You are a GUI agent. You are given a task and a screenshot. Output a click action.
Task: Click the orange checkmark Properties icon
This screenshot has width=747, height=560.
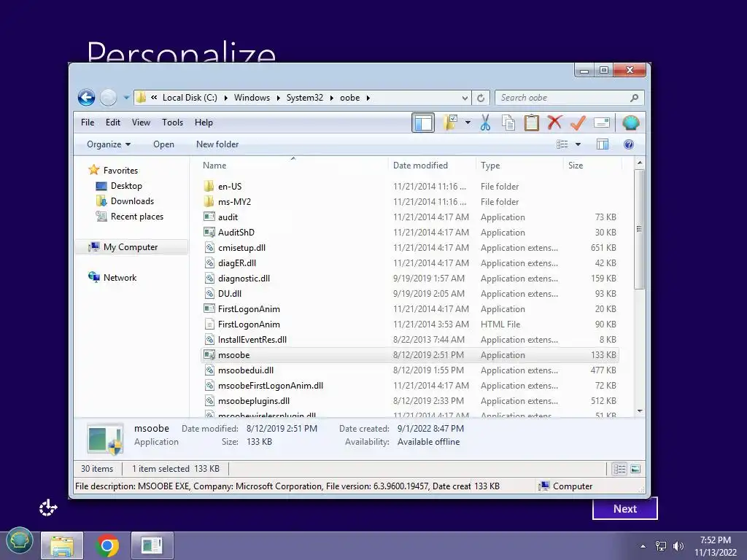click(x=578, y=122)
